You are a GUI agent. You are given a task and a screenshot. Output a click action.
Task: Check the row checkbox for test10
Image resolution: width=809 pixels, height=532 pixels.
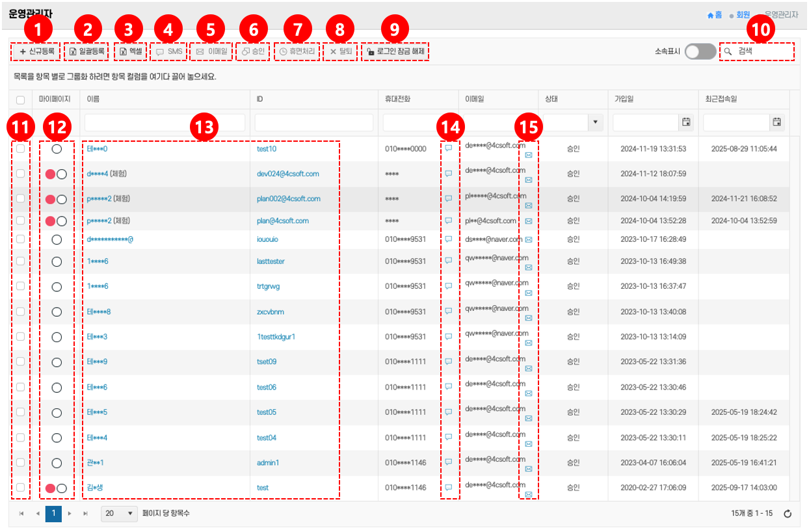click(20, 149)
